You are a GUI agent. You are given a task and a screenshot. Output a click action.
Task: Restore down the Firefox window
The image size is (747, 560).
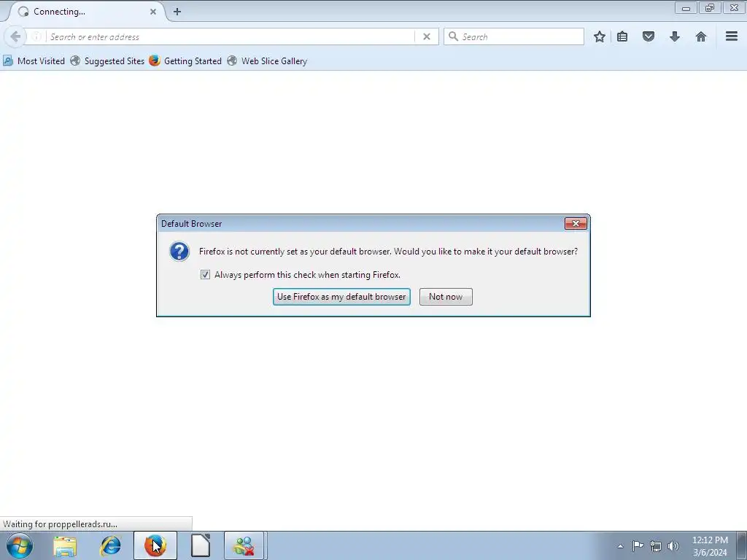point(710,7)
